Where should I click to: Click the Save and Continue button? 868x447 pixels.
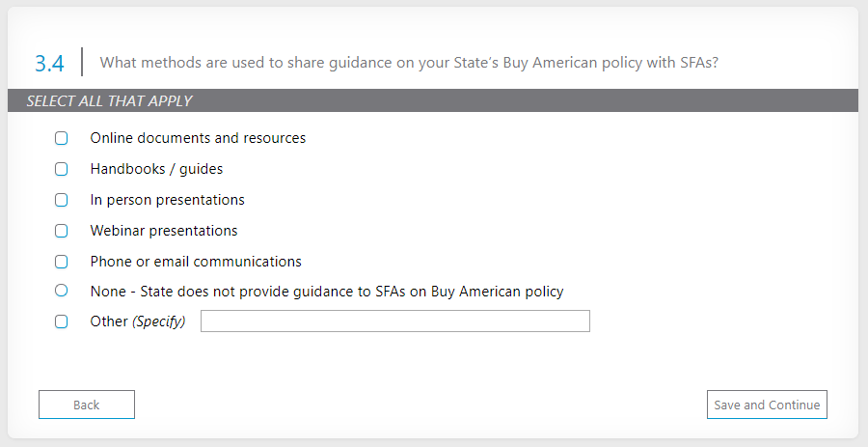pyautogui.click(x=767, y=405)
